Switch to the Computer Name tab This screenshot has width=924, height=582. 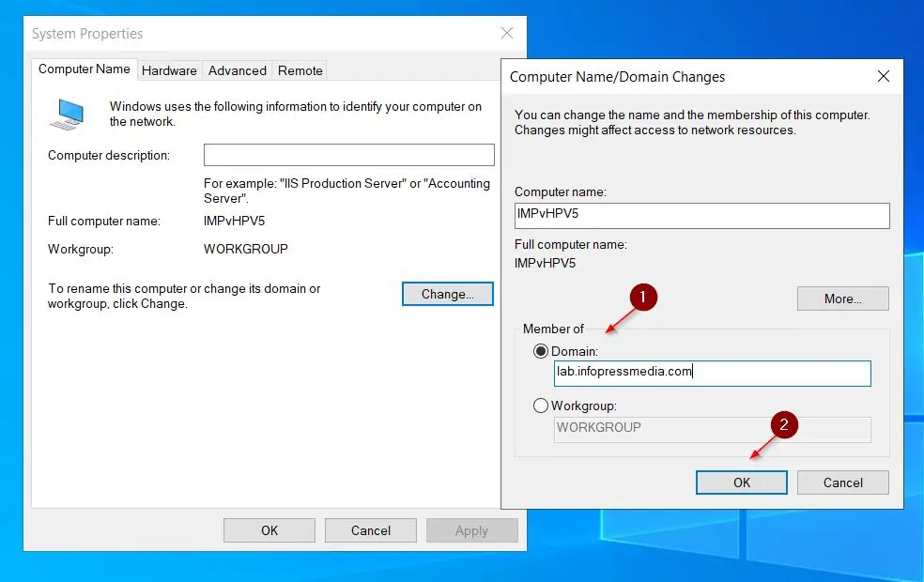tap(85, 69)
